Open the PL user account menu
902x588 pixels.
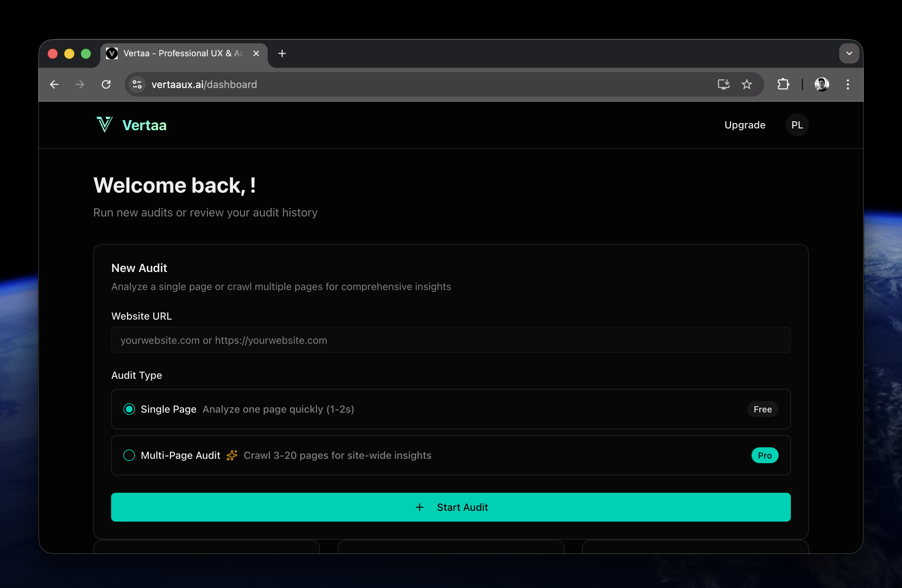[x=797, y=125]
